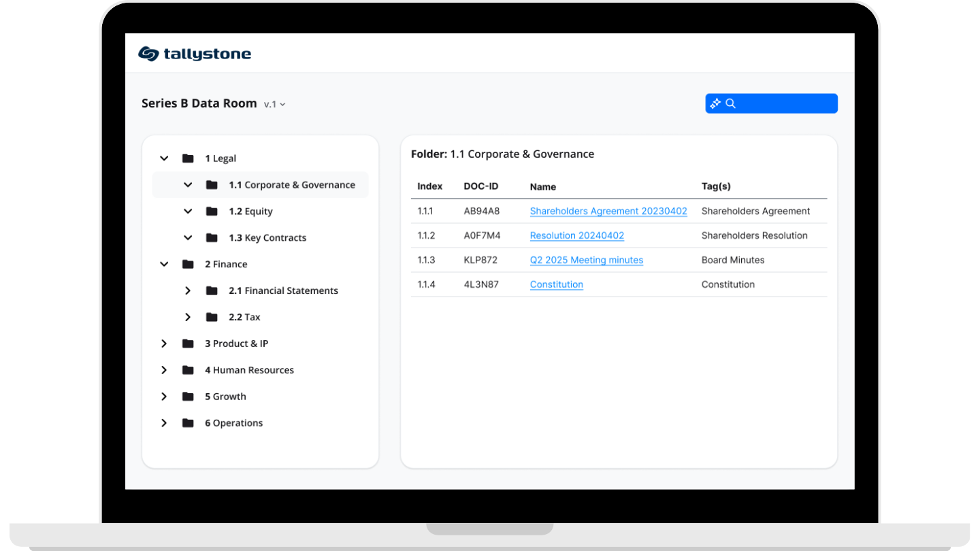The image size is (980, 551).
Task: Select the 1.2 Equity tree label
Action: [250, 212]
